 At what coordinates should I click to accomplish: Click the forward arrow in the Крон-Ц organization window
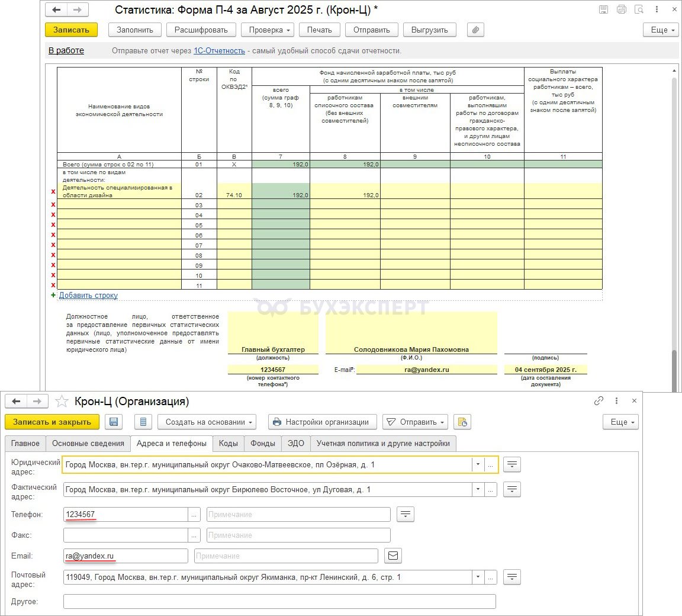click(x=37, y=401)
